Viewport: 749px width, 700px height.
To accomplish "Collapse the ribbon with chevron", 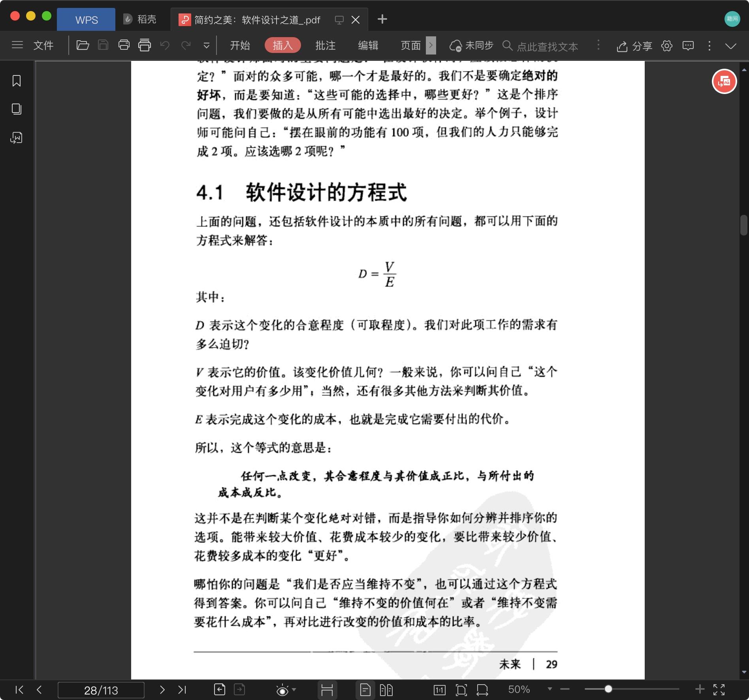I will (731, 46).
